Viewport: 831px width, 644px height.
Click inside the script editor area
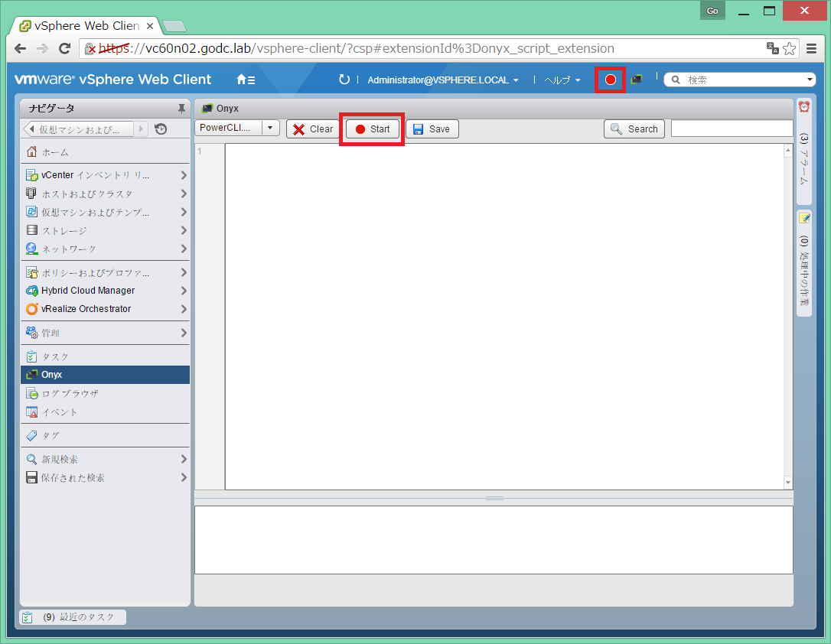tap(504, 316)
